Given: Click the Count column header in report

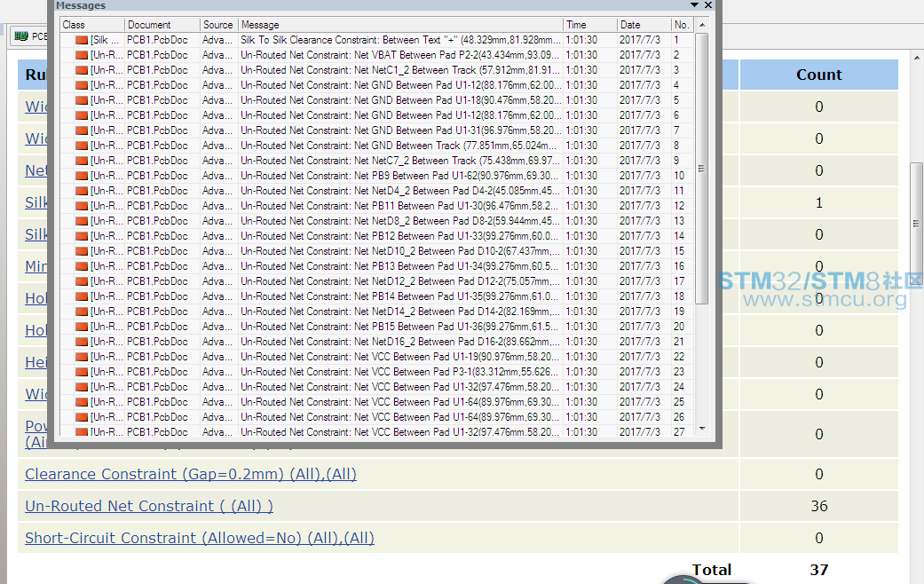Looking at the screenshot, I should [x=818, y=75].
